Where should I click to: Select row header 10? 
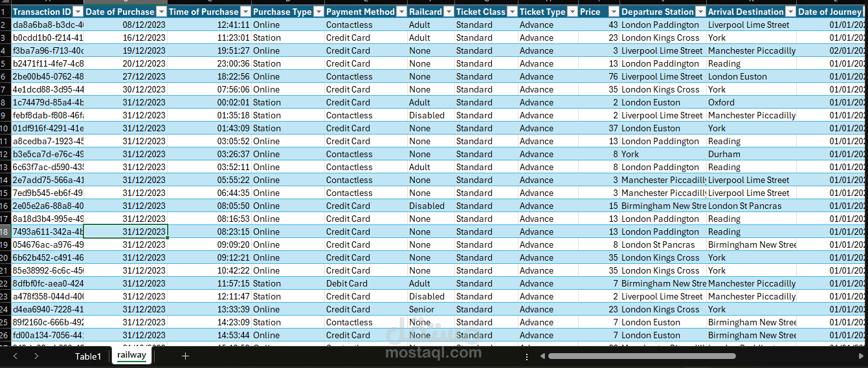pos(5,128)
